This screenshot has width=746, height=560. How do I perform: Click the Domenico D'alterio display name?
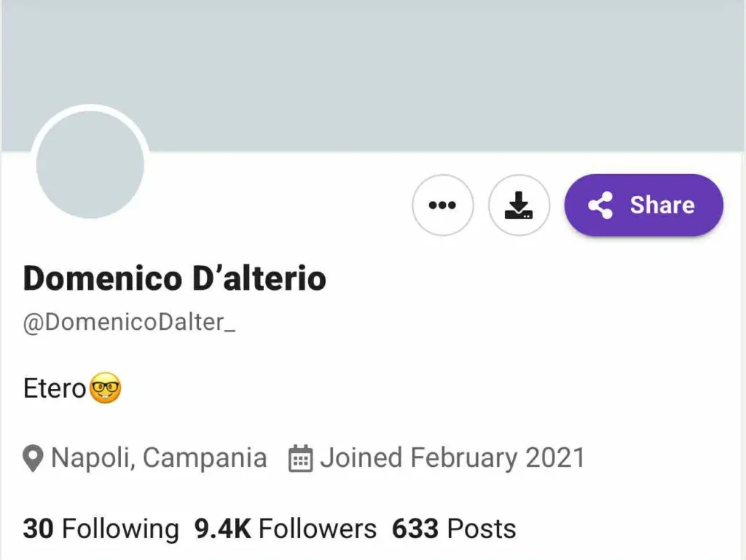point(175,278)
